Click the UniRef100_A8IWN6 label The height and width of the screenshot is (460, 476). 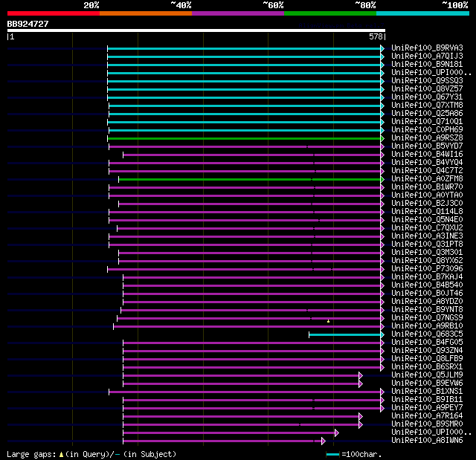tap(427, 441)
